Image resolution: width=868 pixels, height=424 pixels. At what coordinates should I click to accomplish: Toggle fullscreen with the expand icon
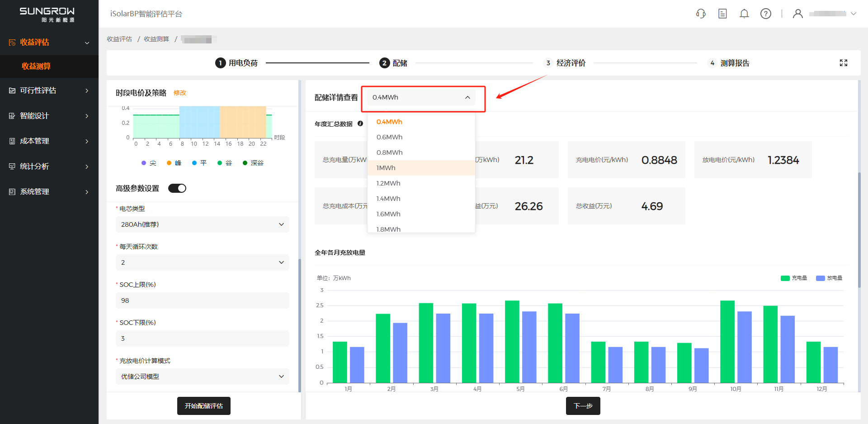coord(844,63)
